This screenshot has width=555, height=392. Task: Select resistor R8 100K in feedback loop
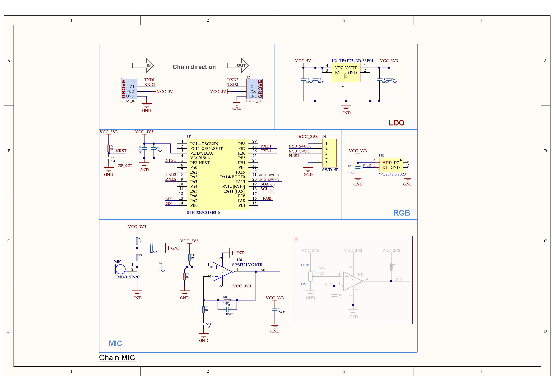(x=227, y=300)
